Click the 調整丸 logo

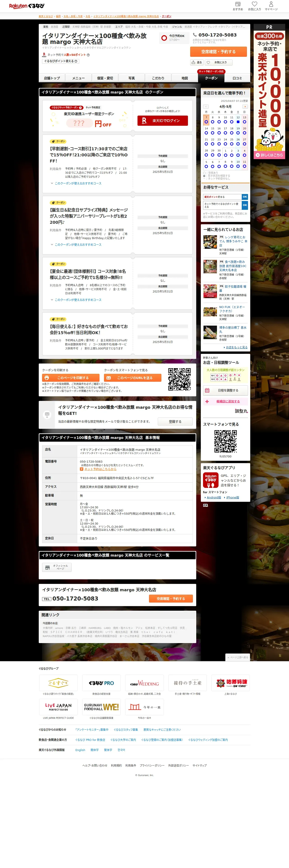coord(241,411)
